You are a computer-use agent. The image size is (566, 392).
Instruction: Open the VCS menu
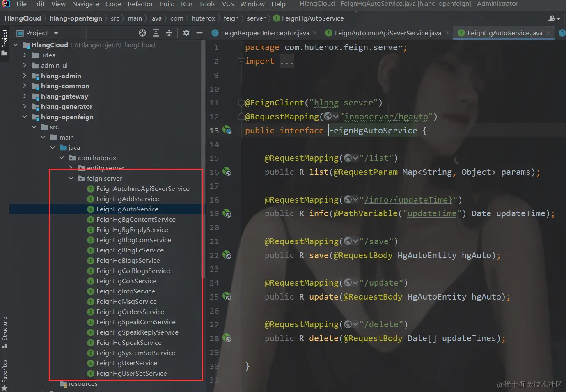[228, 4]
